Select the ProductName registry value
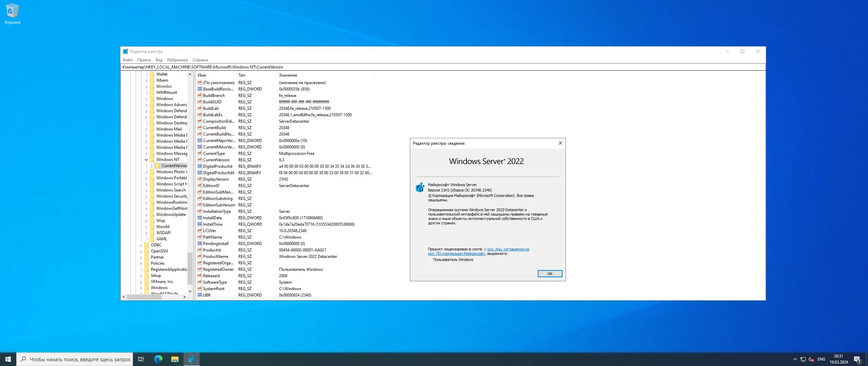The image size is (868, 366). pos(216,257)
